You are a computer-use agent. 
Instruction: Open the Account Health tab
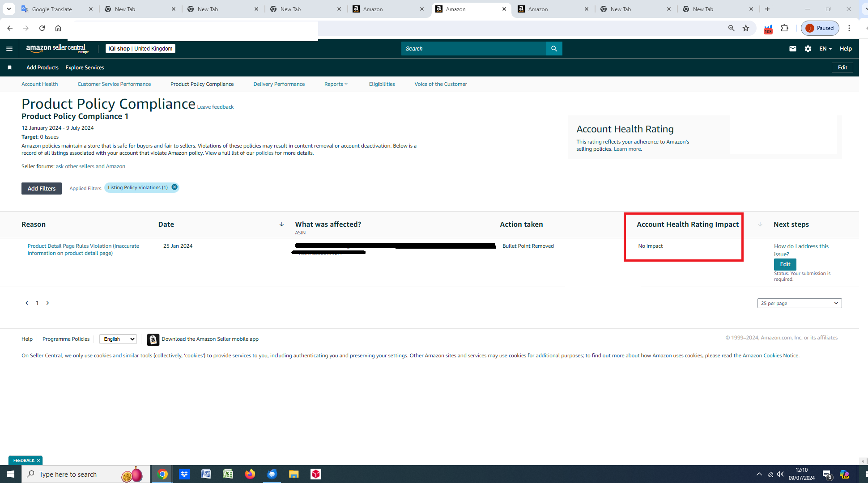(40, 84)
